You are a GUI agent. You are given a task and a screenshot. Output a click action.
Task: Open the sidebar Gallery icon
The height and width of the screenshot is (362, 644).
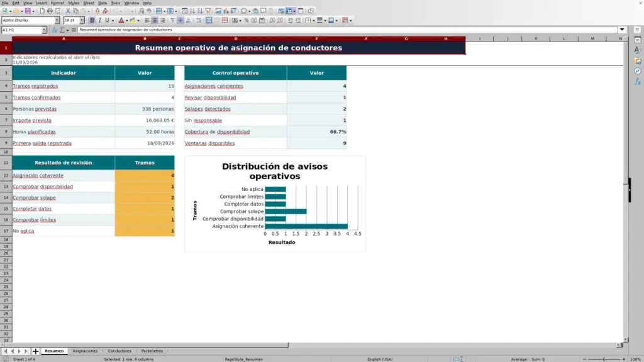(x=638, y=61)
